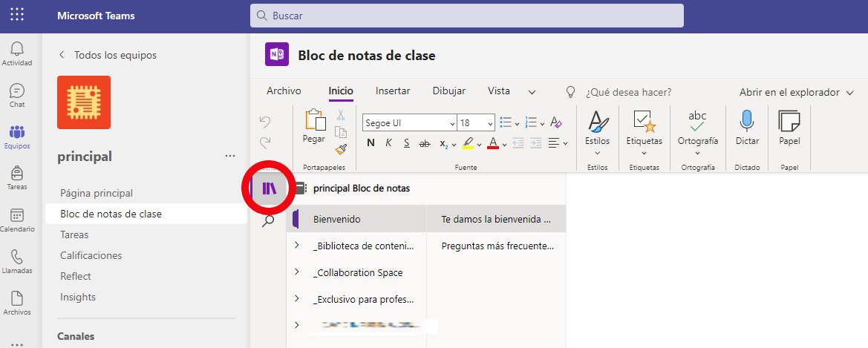868x348 pixels.
Task: Open Insights in team menu
Action: [77, 297]
